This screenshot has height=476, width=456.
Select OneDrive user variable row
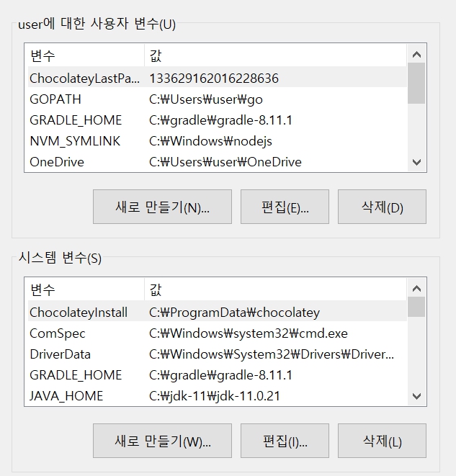(x=217, y=162)
